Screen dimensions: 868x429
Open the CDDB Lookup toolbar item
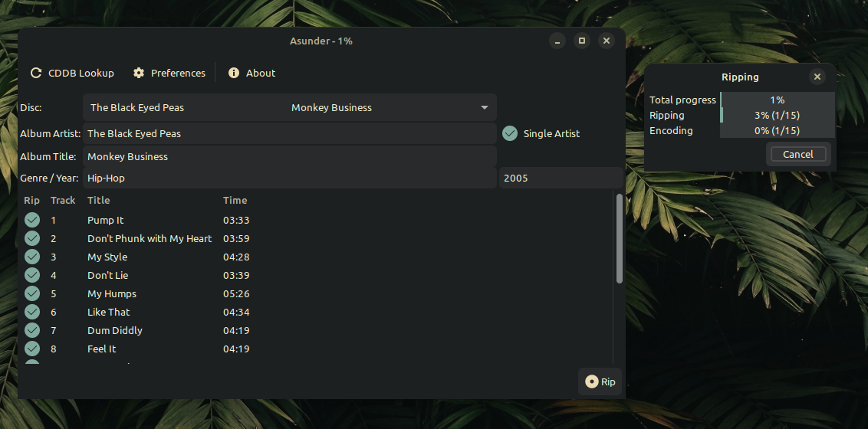[x=72, y=73]
